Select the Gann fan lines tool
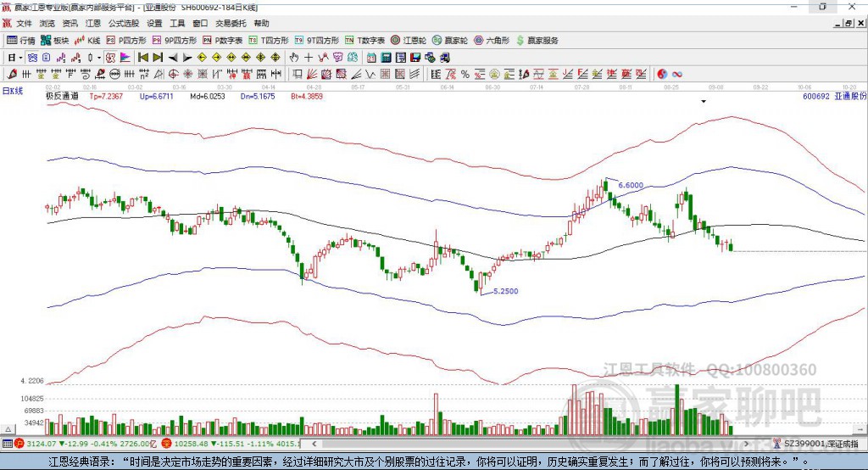The height and width of the screenshot is (470, 868). (312, 75)
